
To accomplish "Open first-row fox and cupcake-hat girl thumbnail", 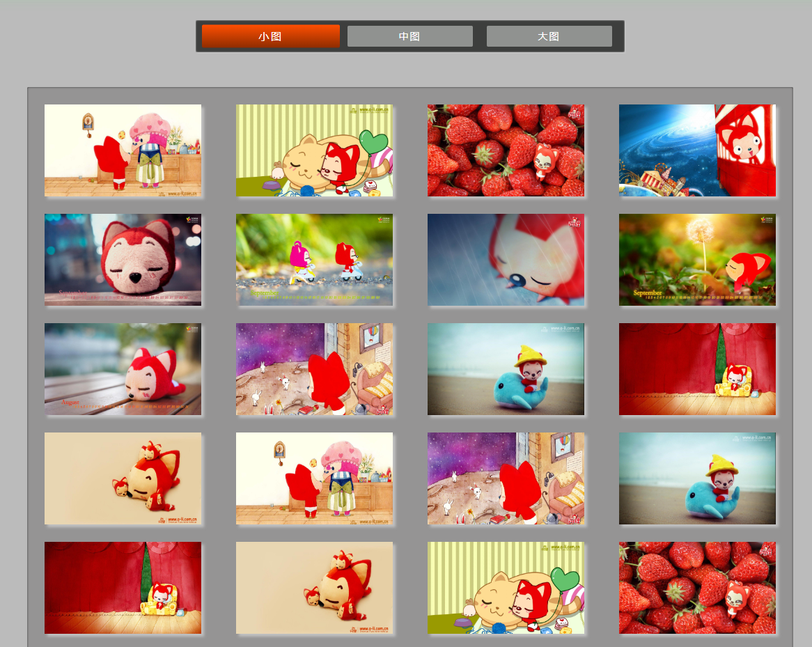I will click(123, 150).
